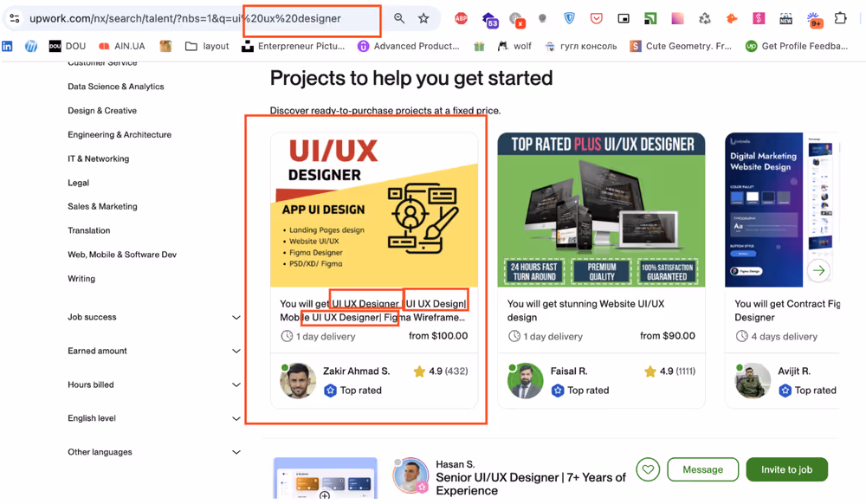
Task: Click the 4.9 (1111) rating star
Action: [650, 372]
